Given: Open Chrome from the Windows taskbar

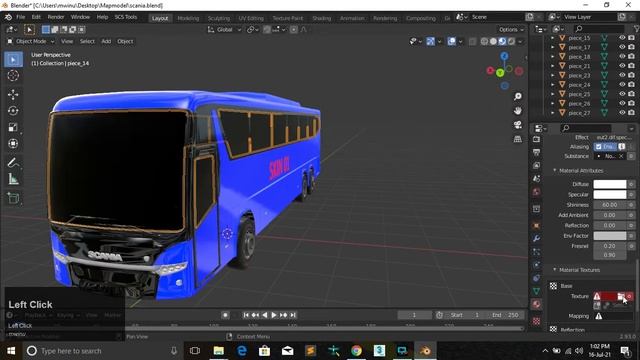Looking at the screenshot, I should coord(356,351).
